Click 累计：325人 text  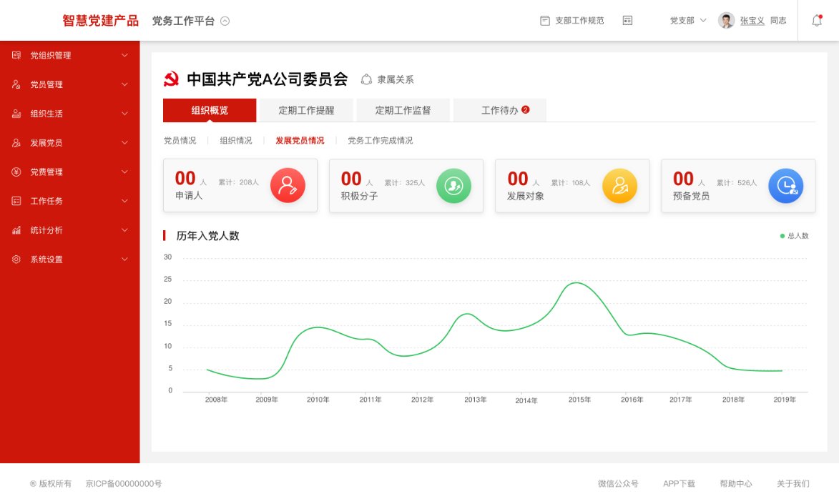(x=405, y=182)
